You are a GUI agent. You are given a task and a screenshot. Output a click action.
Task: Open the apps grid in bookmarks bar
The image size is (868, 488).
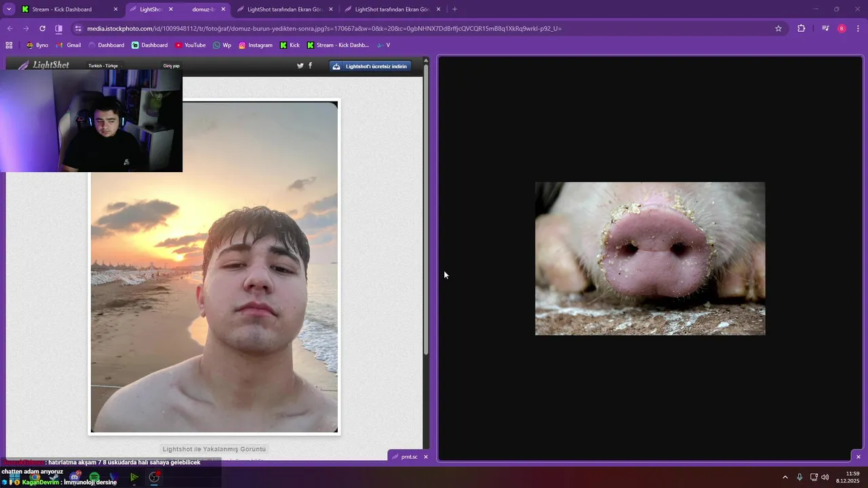click(9, 45)
